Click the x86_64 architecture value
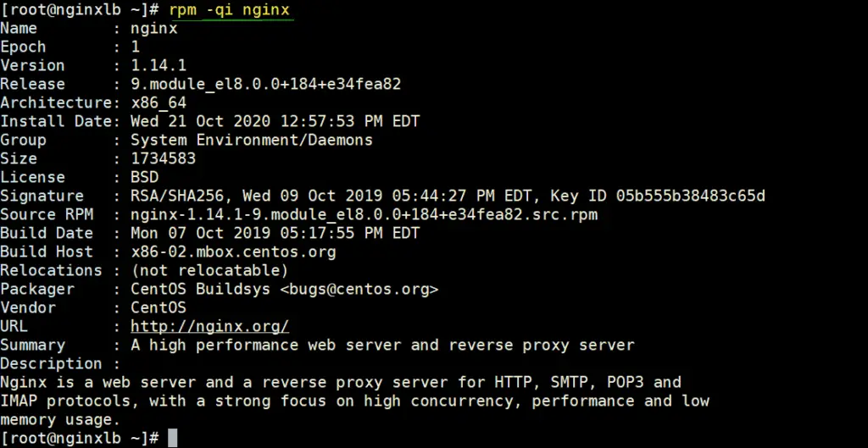Screen dimensions: 868x448 tap(159, 102)
